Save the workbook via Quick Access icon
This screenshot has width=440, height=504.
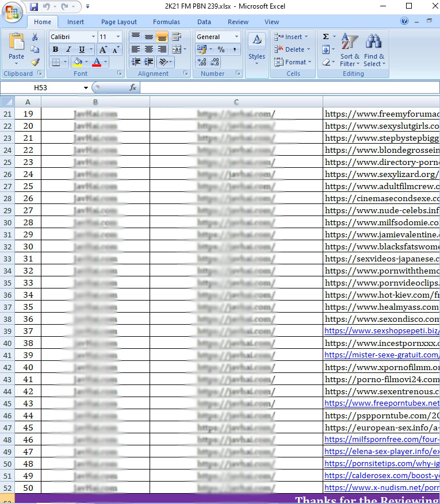coord(34,6)
